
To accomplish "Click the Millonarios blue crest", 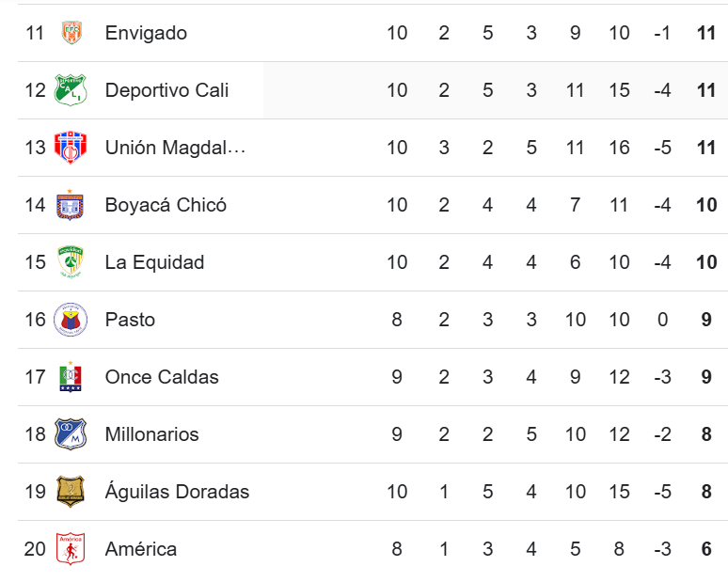I will (71, 434).
